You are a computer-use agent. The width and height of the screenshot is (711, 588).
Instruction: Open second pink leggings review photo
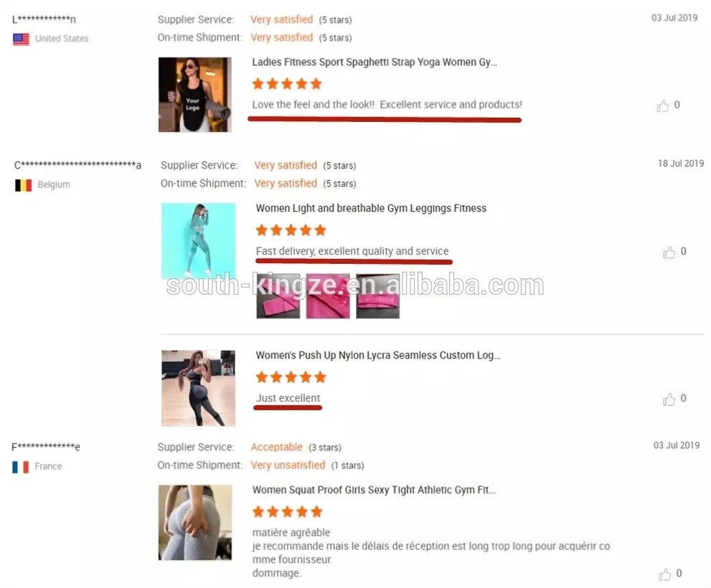click(x=328, y=296)
